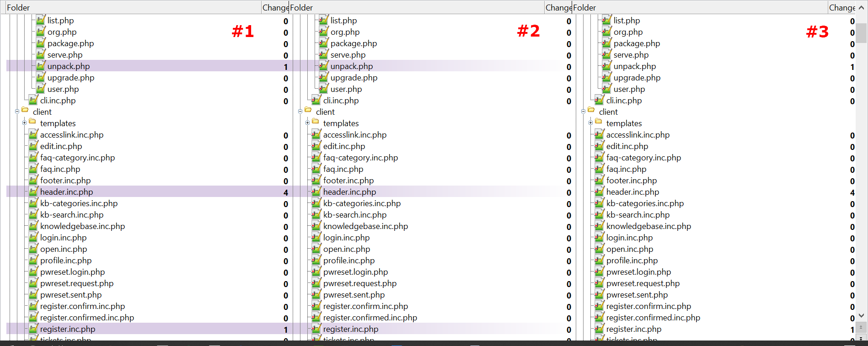Select knowledgebase.inc.php in the left panel

[82, 226]
